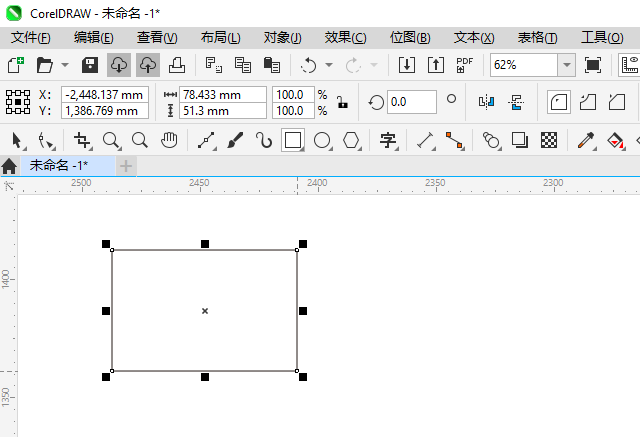Viewport: 640px width, 437px height.
Task: Click the 62% zoom level field
Action: [524, 65]
